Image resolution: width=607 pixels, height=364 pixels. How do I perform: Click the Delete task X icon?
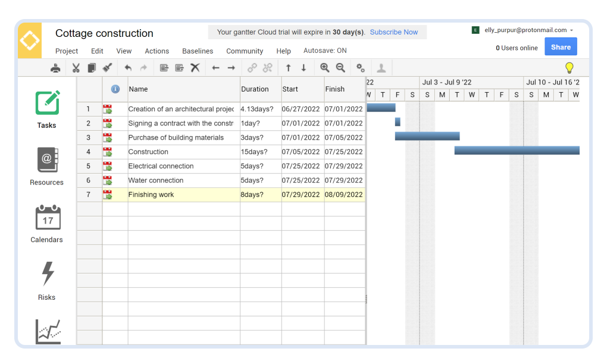click(x=195, y=68)
